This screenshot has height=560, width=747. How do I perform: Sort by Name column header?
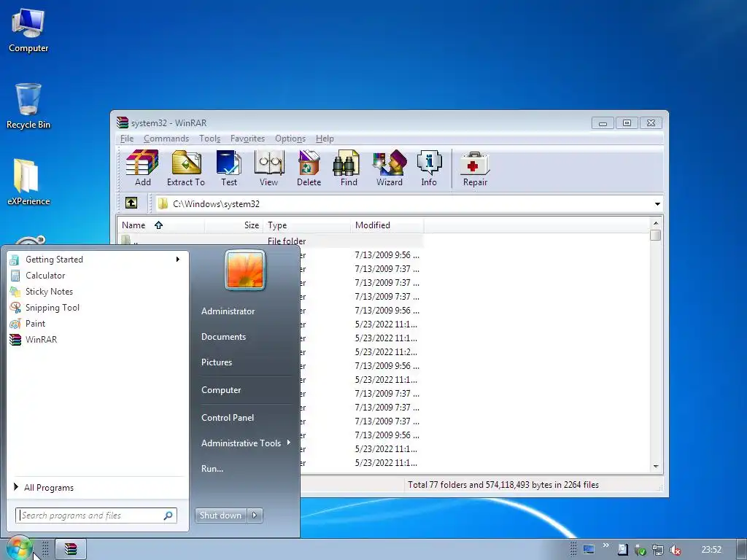point(161,225)
